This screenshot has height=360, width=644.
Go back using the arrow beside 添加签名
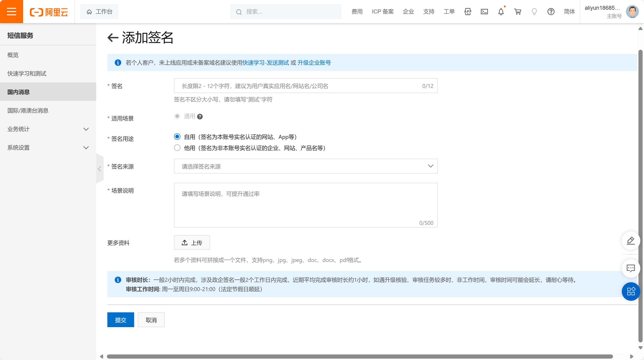113,37
